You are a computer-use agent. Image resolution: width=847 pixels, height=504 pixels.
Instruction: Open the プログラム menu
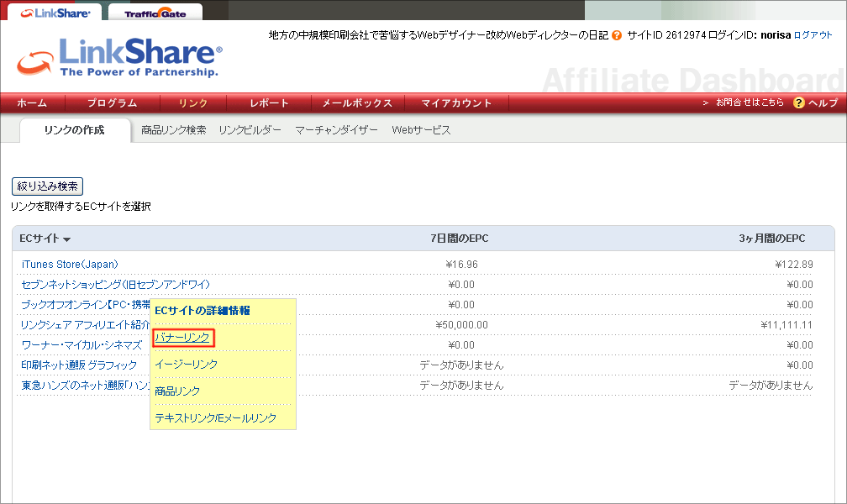click(113, 103)
